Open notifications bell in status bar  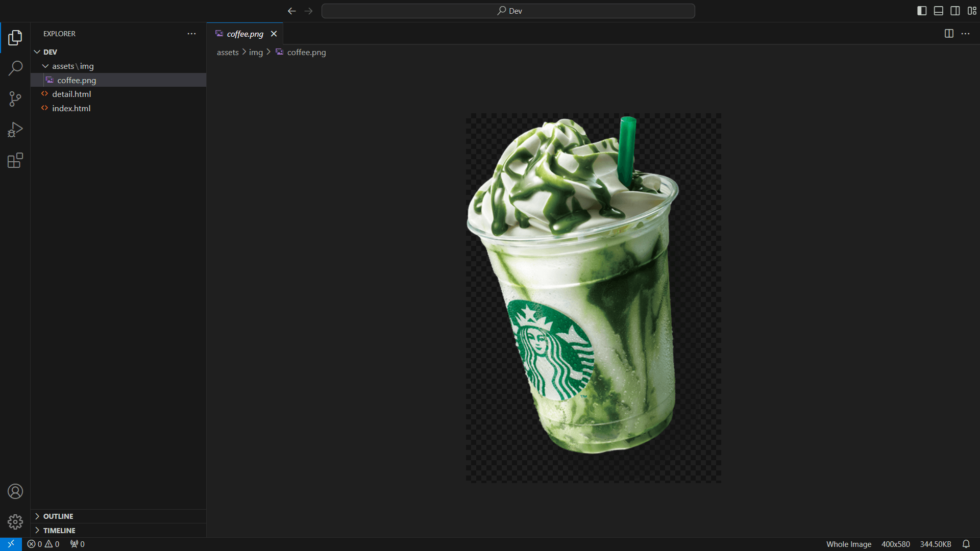point(966,544)
